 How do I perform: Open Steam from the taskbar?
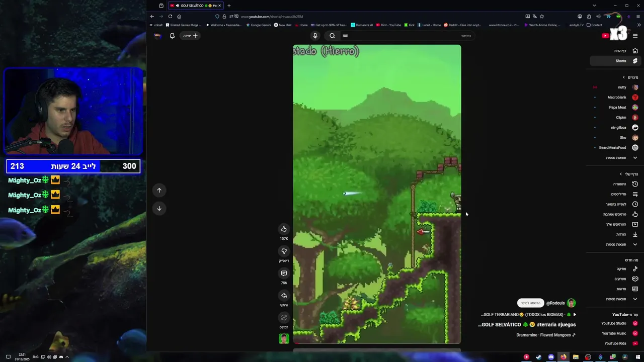tap(538, 357)
